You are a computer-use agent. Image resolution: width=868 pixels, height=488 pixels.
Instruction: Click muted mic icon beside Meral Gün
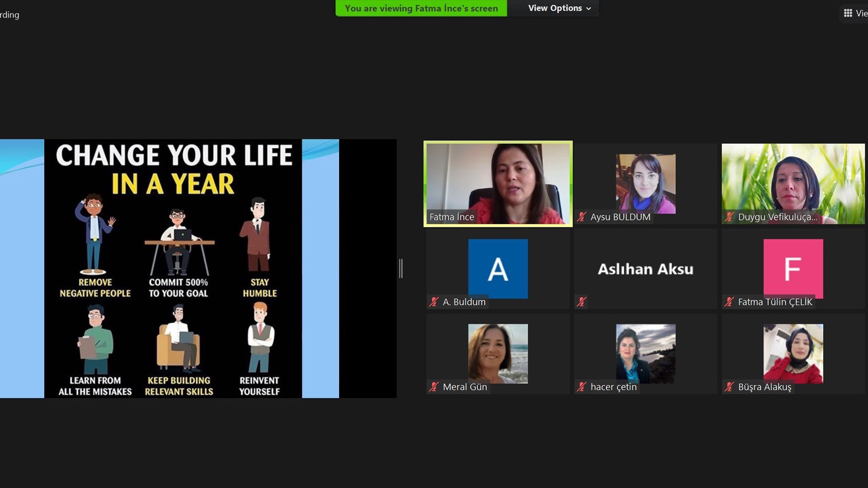pos(434,387)
